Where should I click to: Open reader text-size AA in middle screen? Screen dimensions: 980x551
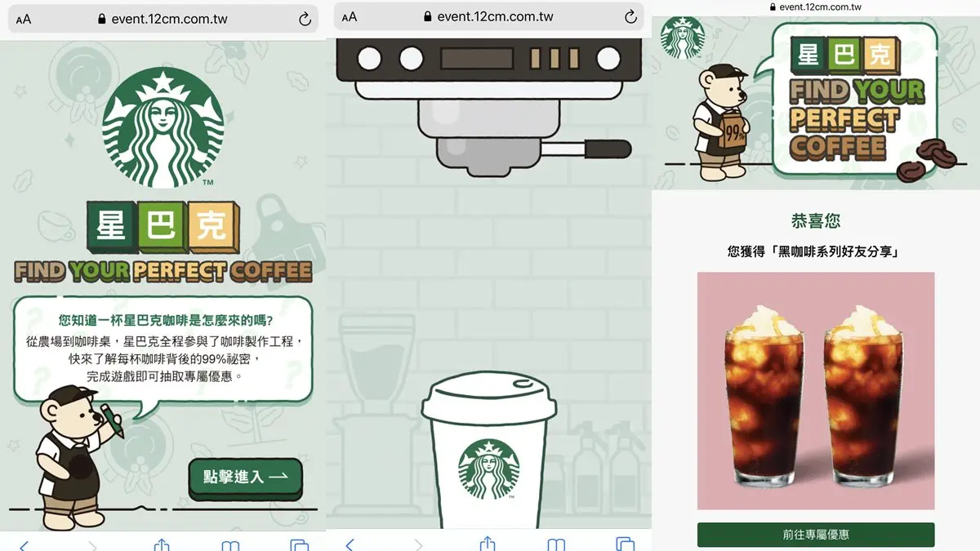(350, 17)
